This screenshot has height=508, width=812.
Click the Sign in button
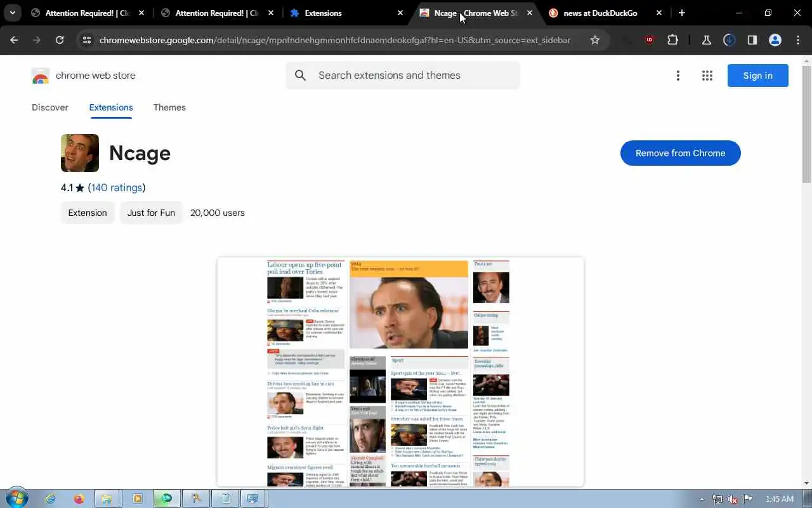[x=757, y=76]
